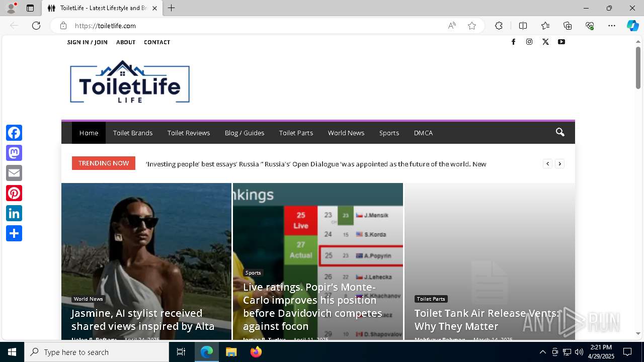This screenshot has width=644, height=362.
Task: Open Copilot sidebar
Action: [x=632, y=26]
